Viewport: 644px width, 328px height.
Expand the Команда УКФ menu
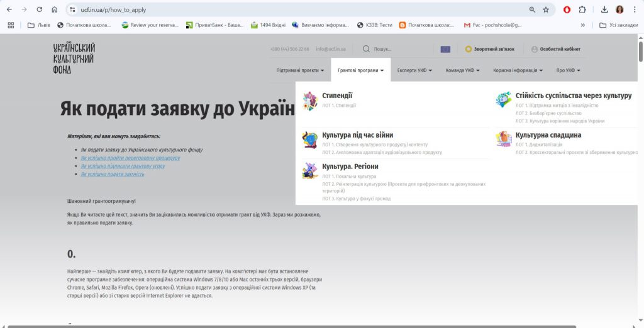point(462,70)
